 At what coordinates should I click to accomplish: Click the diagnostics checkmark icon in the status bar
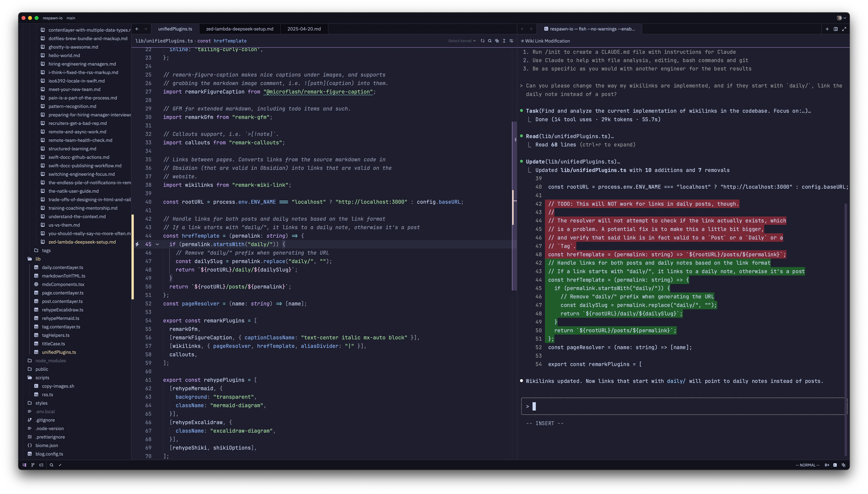point(60,465)
